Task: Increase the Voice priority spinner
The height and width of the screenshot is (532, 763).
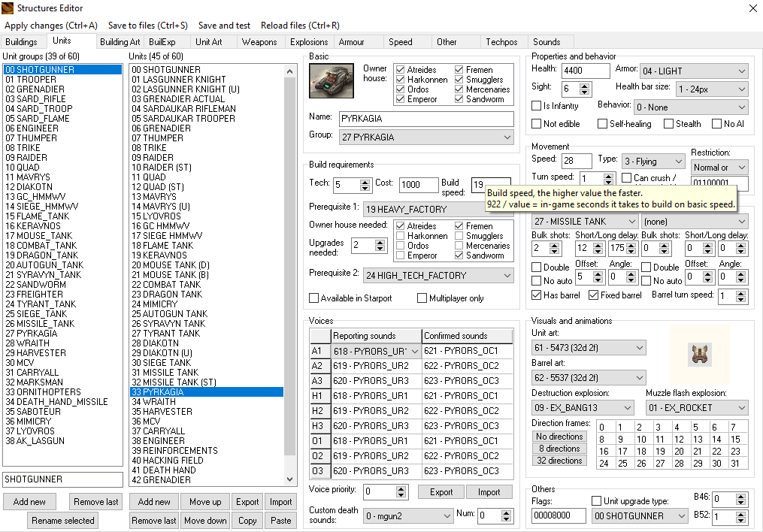Action: click(x=401, y=488)
